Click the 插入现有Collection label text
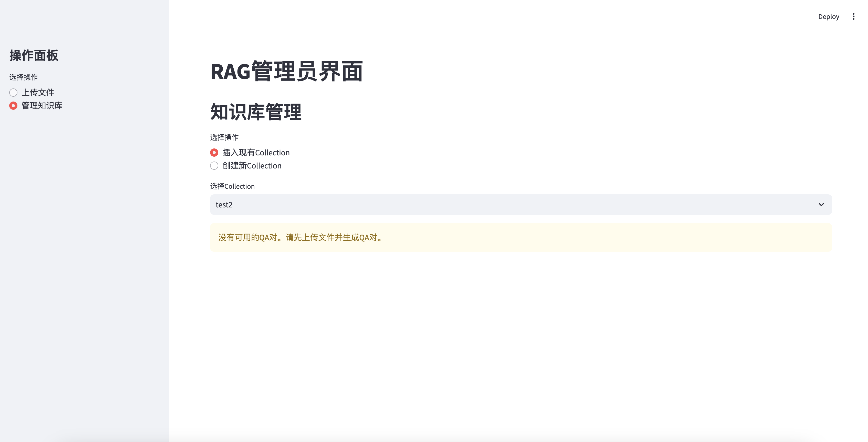 [256, 152]
